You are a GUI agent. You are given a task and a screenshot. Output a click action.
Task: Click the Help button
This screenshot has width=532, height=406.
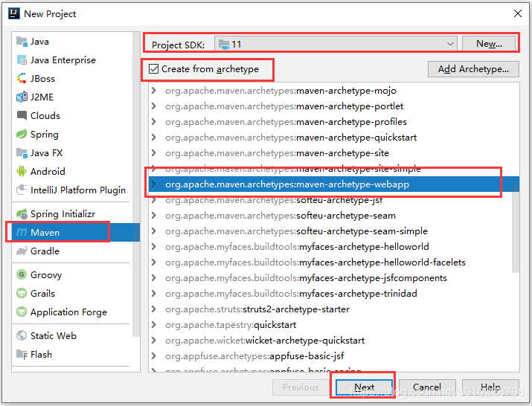[490, 387]
